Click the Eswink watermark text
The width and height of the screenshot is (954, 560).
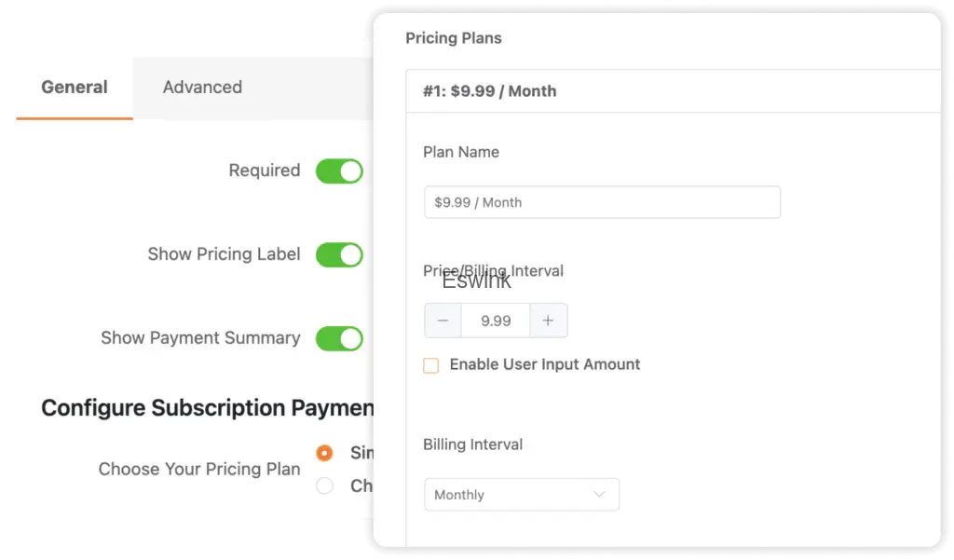pos(476,280)
